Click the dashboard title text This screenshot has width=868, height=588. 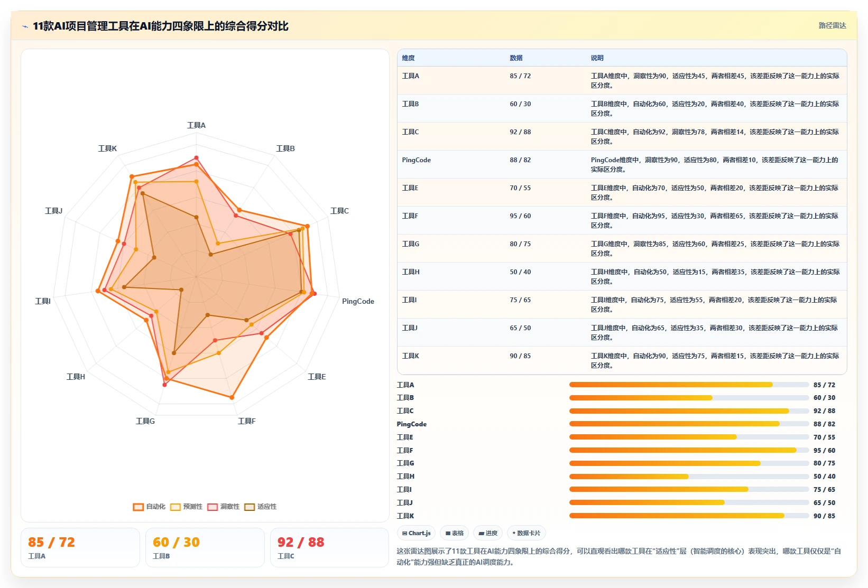coord(161,26)
